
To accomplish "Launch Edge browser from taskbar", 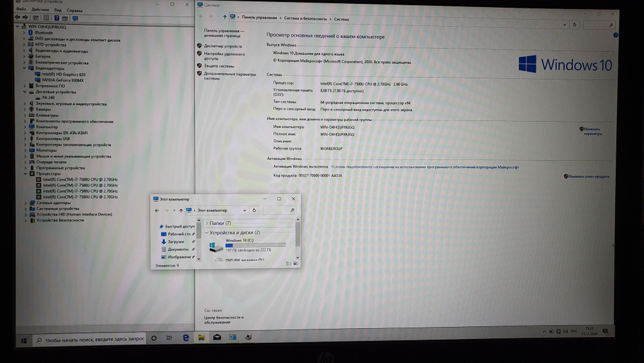I will pyautogui.click(x=185, y=337).
